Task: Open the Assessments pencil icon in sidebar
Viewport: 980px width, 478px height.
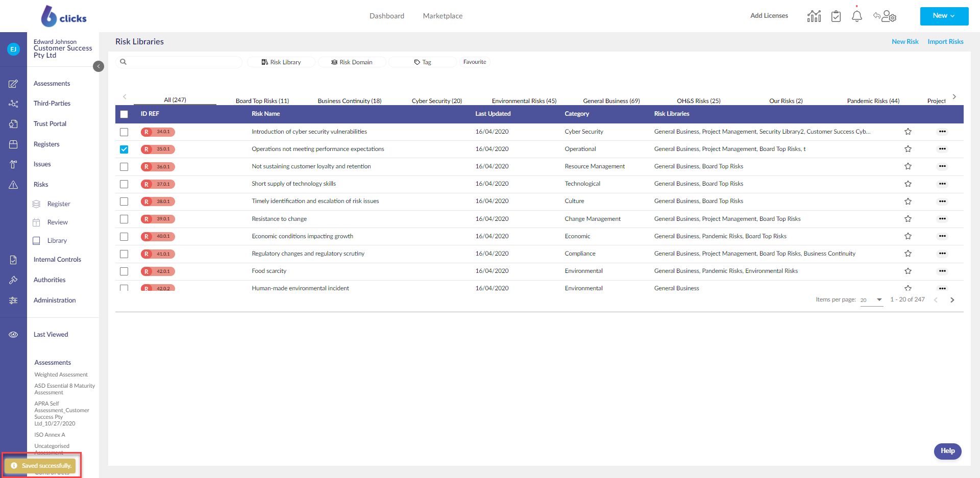Action: [14, 84]
